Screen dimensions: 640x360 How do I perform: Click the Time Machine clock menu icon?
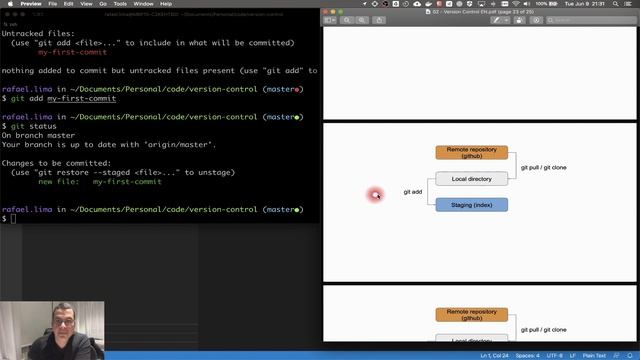tap(406, 4)
